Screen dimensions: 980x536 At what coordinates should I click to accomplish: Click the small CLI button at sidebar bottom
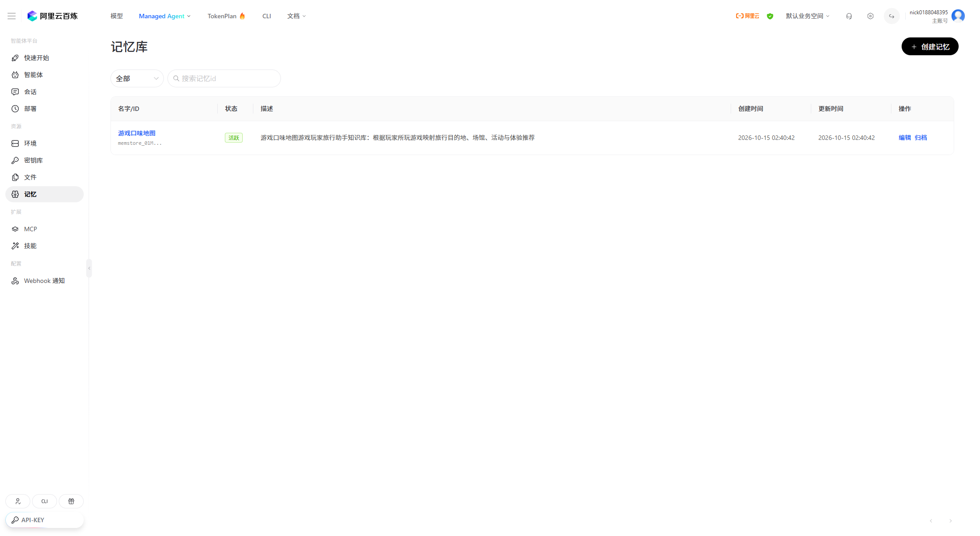point(45,501)
